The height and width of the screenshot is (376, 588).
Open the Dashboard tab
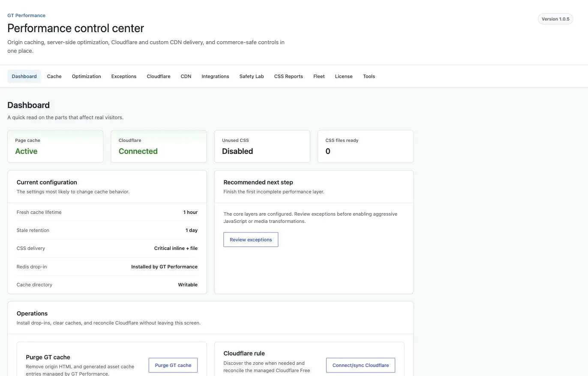click(x=24, y=76)
